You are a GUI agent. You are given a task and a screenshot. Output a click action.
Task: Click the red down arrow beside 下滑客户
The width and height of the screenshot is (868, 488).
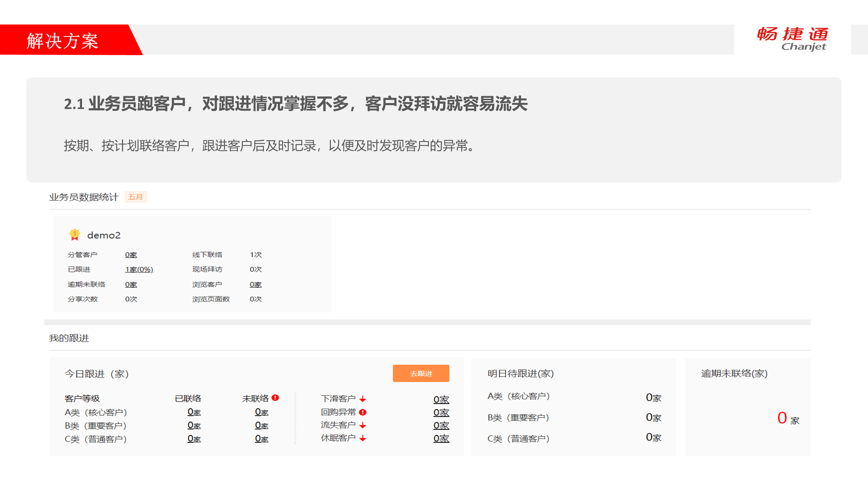point(363,399)
